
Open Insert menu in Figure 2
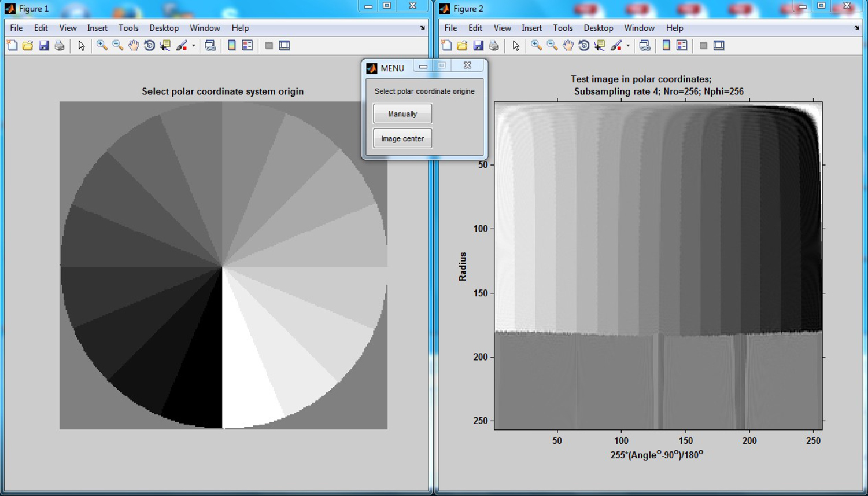point(531,28)
